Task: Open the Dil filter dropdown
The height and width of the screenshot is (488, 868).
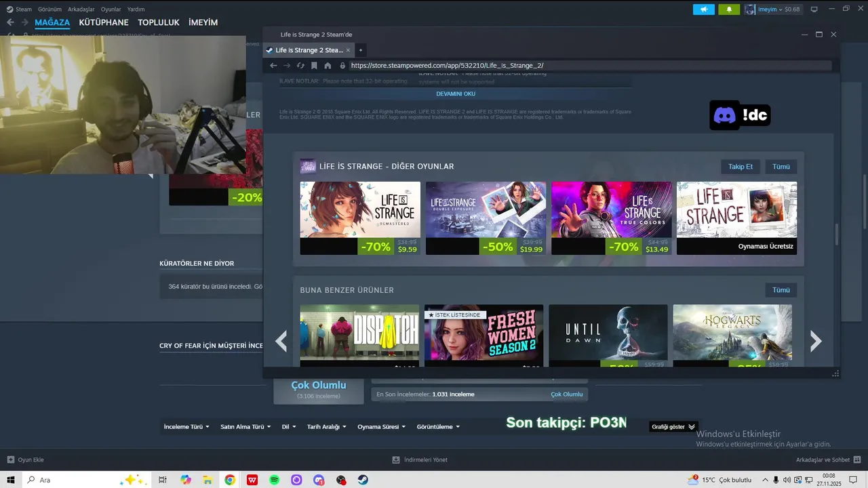Action: coord(289,427)
